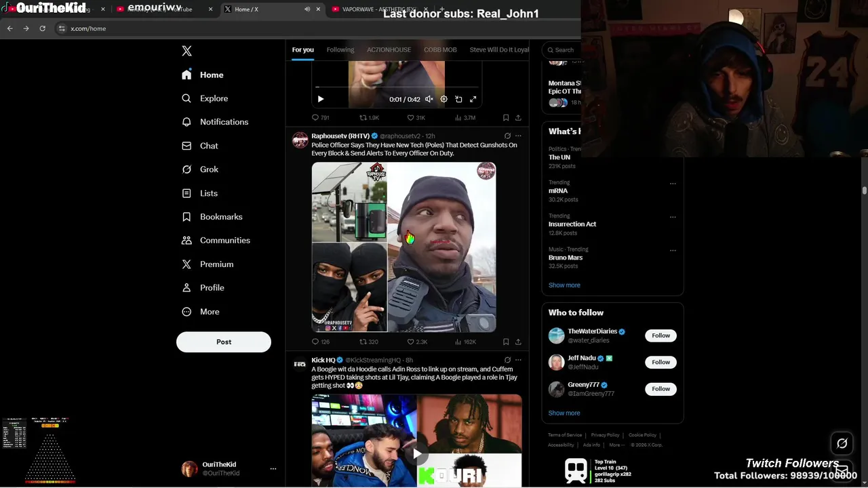Switch to the Following tab
This screenshot has height=488, width=868.
[x=340, y=49]
